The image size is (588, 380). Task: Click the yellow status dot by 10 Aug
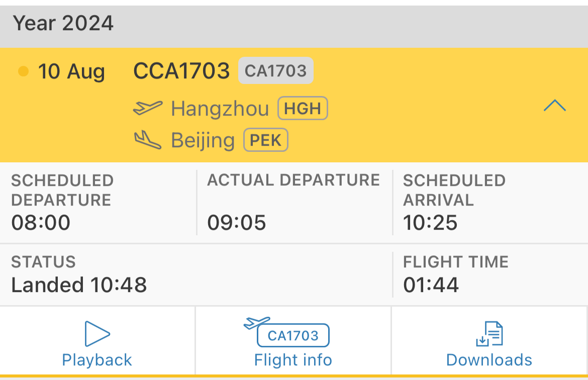click(x=23, y=71)
